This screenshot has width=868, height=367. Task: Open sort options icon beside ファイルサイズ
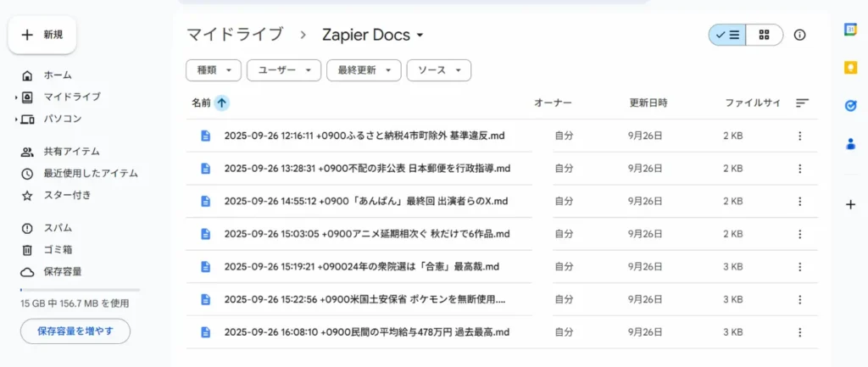[x=802, y=103]
